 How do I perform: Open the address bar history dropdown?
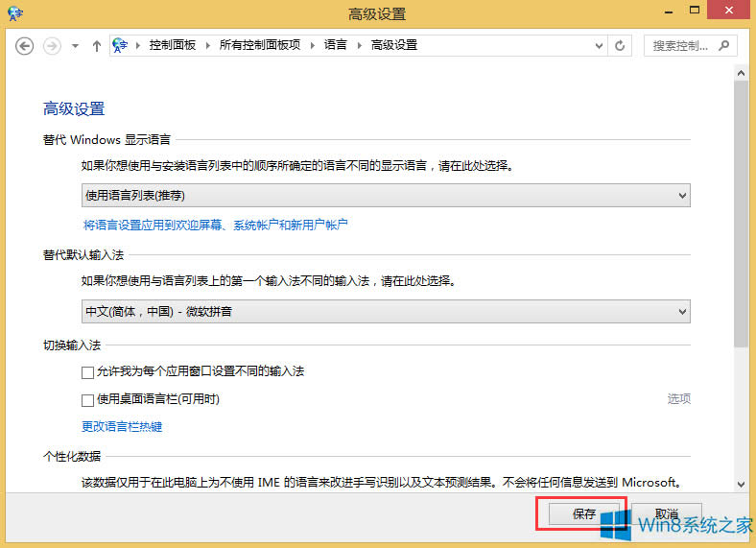click(x=598, y=45)
